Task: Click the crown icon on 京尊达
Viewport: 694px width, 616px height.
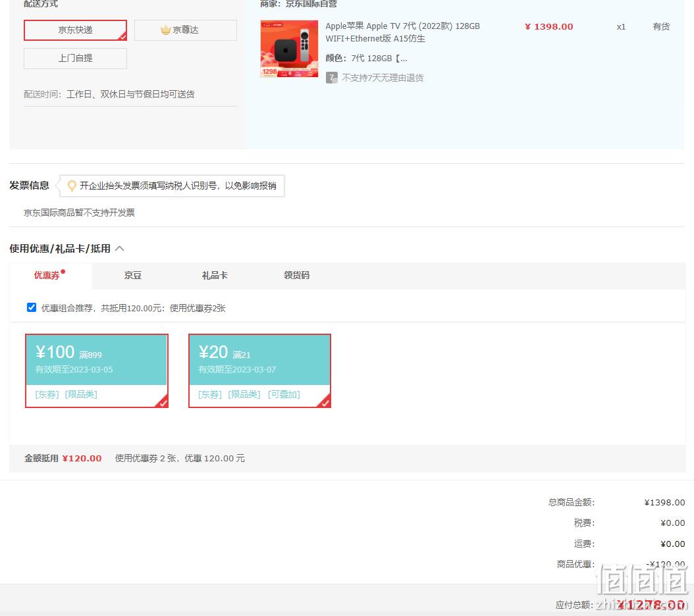Action: (165, 30)
